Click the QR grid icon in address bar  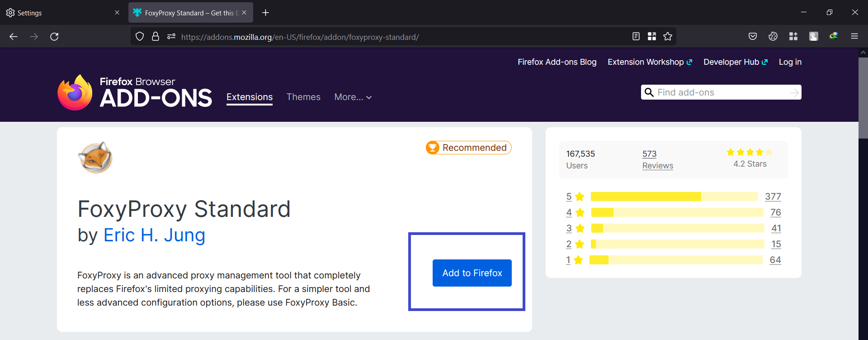(x=652, y=37)
